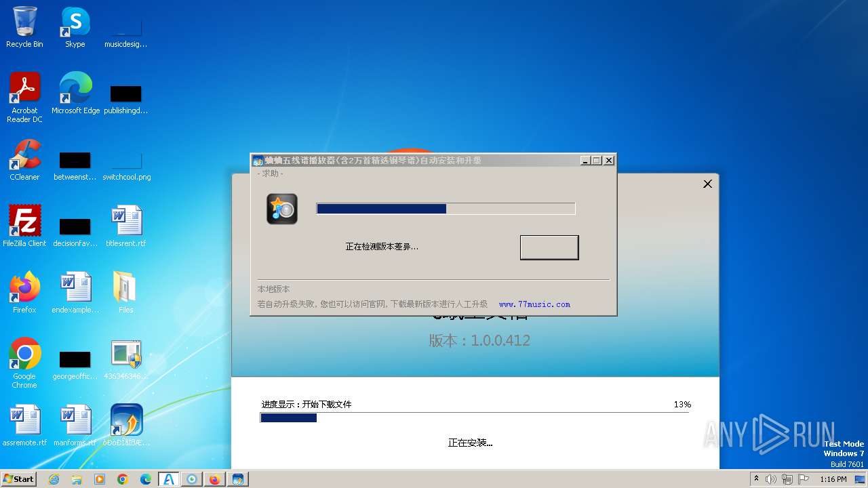Open the Files folder on desktop
Viewport: 868px width, 488px height.
125,293
